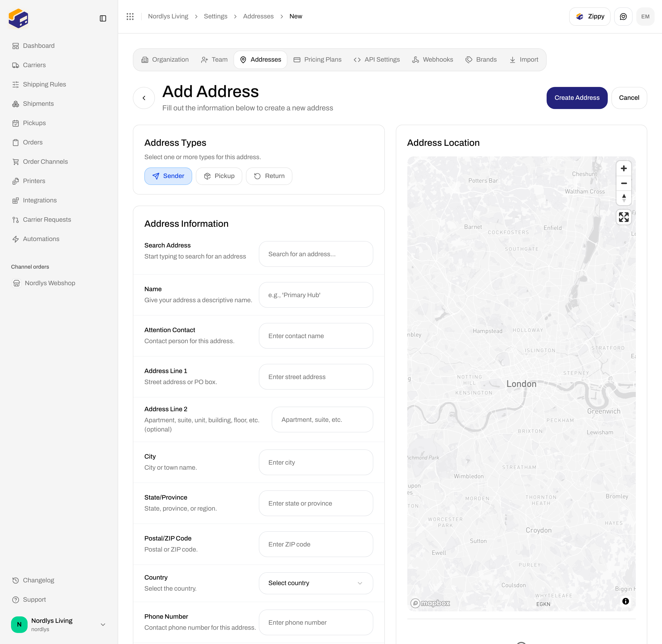Open the EM user avatar menu
Screen dimensions: 662x644
coord(645,17)
